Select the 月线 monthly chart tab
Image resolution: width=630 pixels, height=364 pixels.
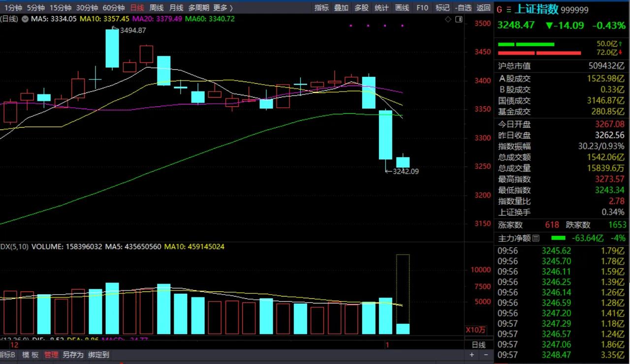point(176,8)
